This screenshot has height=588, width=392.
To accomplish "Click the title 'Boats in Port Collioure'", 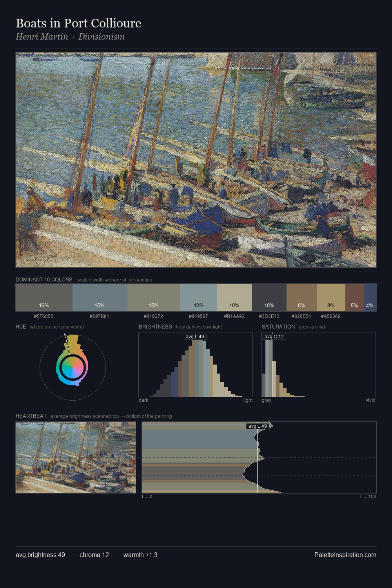I will pyautogui.click(x=78, y=23).
